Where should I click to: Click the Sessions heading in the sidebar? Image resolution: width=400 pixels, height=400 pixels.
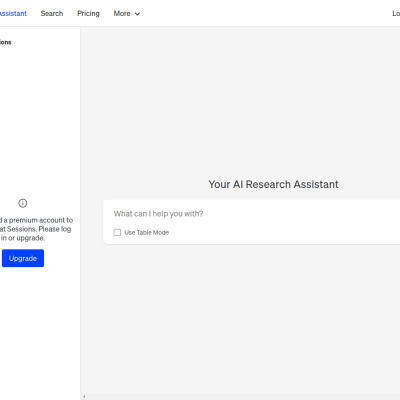pos(5,42)
